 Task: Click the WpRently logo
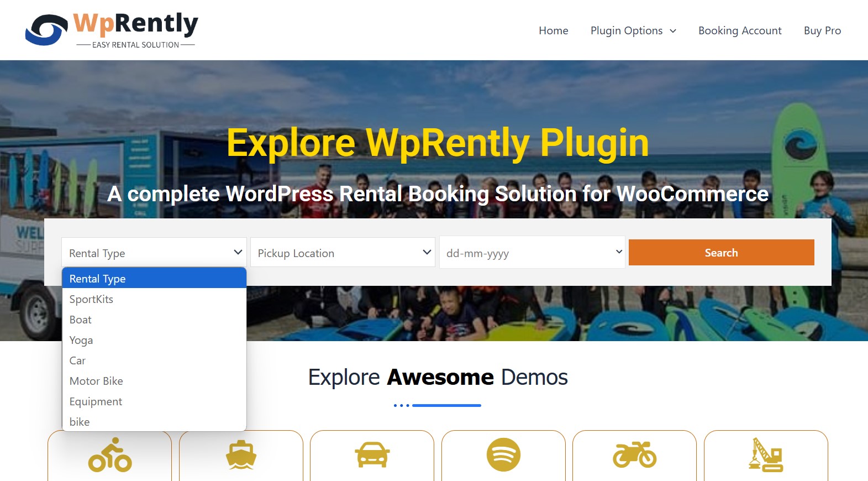[112, 30]
